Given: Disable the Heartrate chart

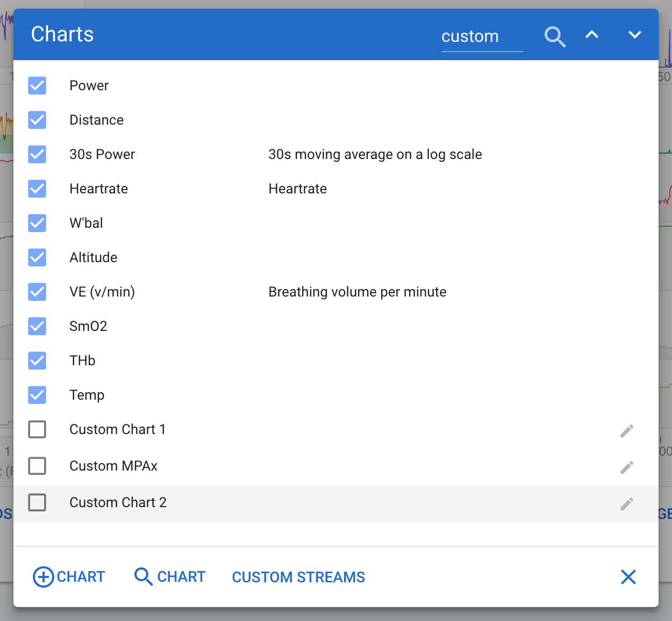Looking at the screenshot, I should point(37,189).
